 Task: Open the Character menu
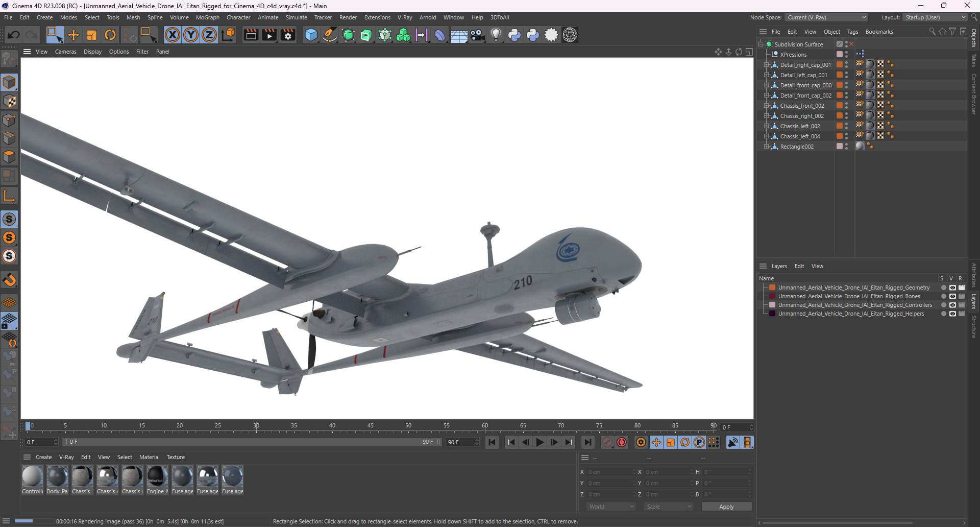click(x=238, y=17)
